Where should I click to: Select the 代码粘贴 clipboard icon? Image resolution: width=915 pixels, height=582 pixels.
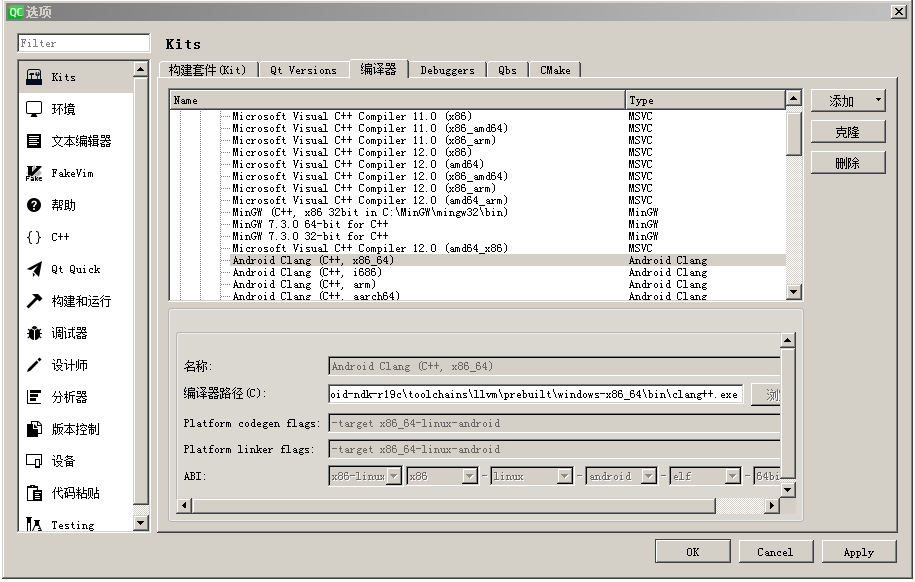click(34, 493)
